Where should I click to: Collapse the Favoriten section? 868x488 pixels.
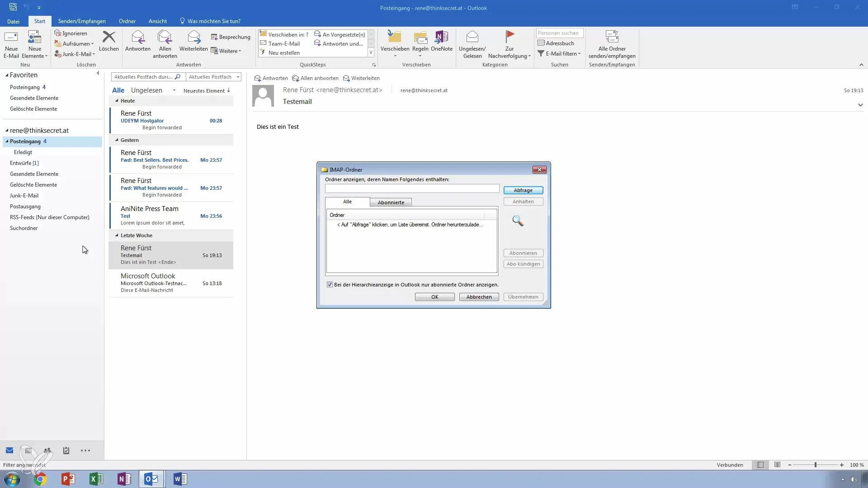tap(7, 75)
